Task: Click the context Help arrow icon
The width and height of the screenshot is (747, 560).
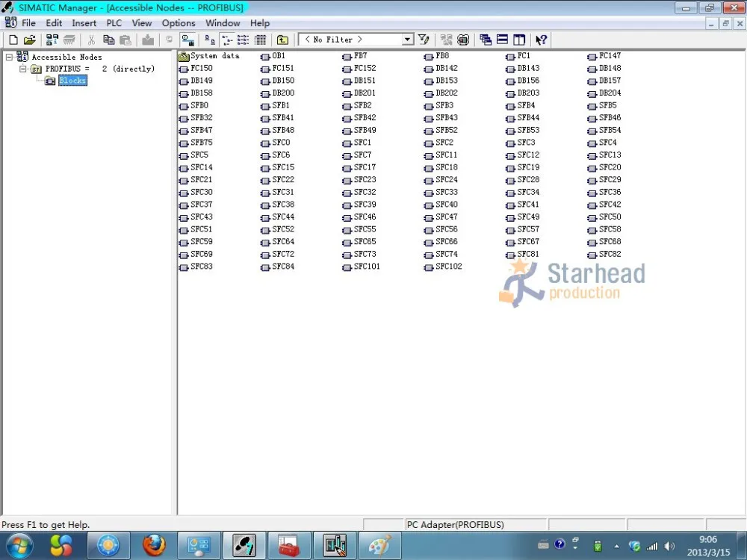Action: 541,40
